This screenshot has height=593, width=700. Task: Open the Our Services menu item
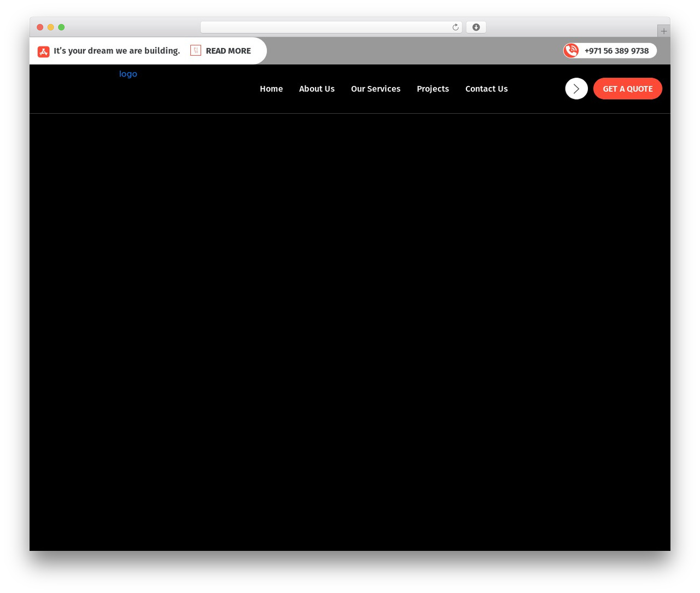(x=376, y=89)
